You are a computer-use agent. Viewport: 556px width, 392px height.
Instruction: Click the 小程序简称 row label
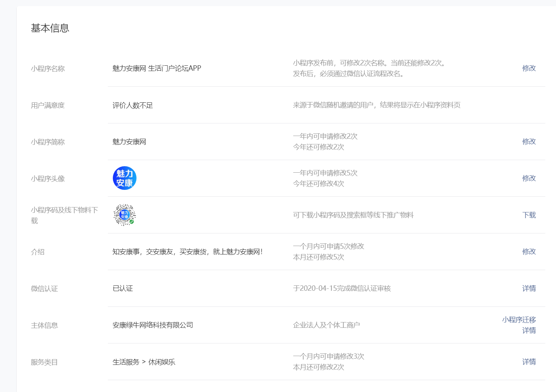click(48, 142)
